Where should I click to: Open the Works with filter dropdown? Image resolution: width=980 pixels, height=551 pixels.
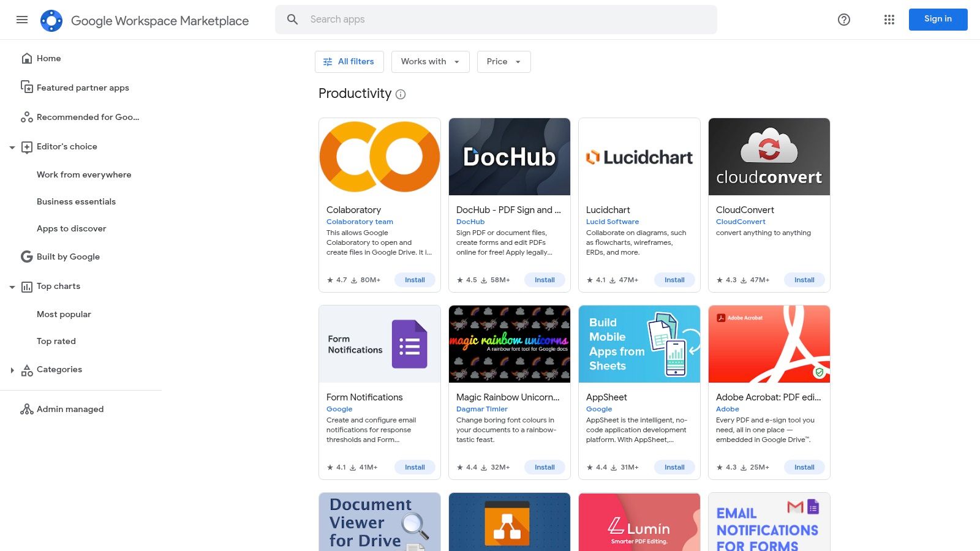pos(430,61)
